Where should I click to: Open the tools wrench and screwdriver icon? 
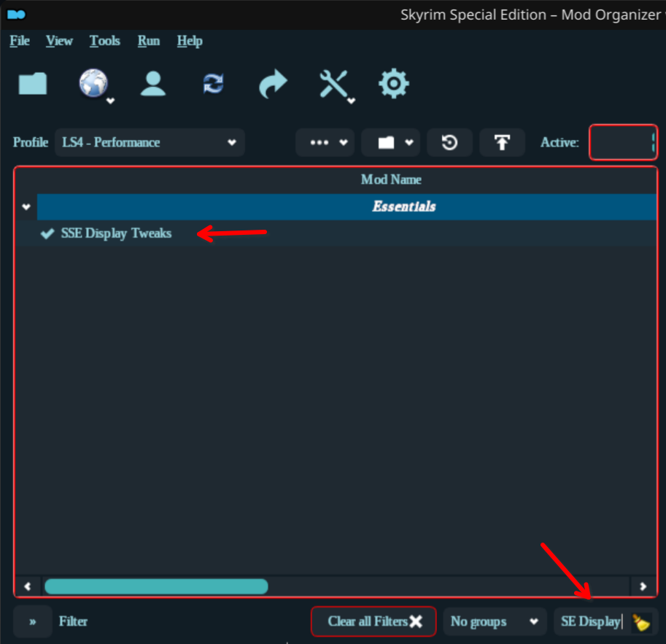[x=333, y=84]
